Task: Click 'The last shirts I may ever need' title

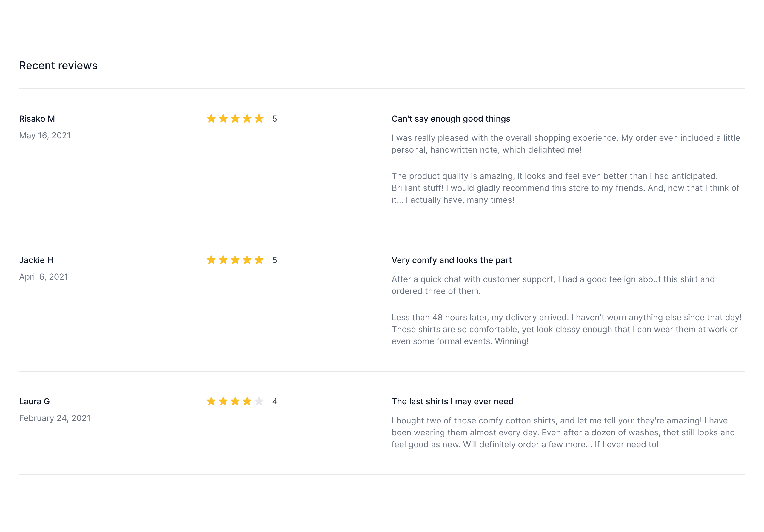Action: pos(452,401)
